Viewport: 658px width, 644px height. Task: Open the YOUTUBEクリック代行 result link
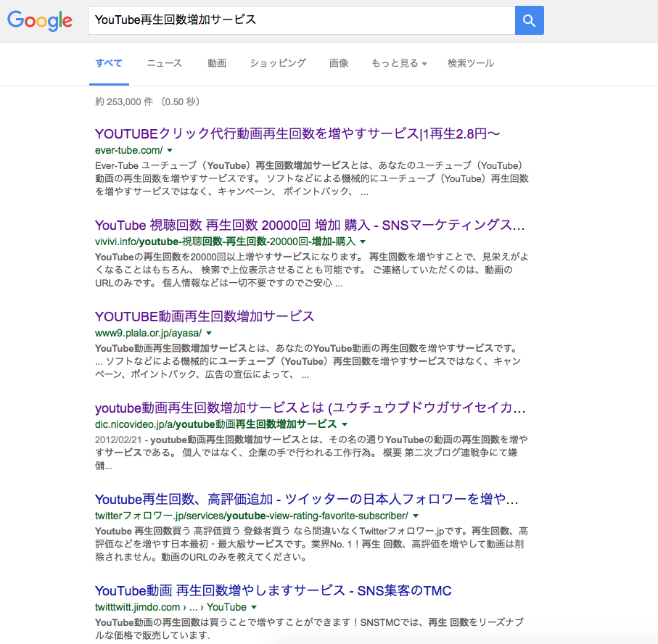[297, 134]
